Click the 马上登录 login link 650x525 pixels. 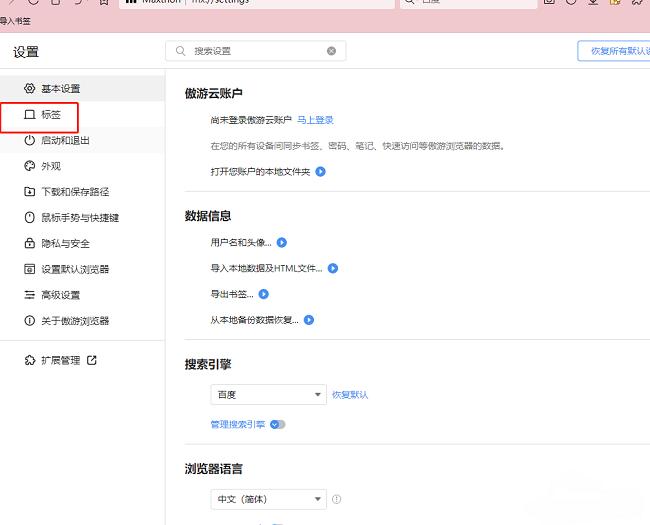tap(315, 120)
